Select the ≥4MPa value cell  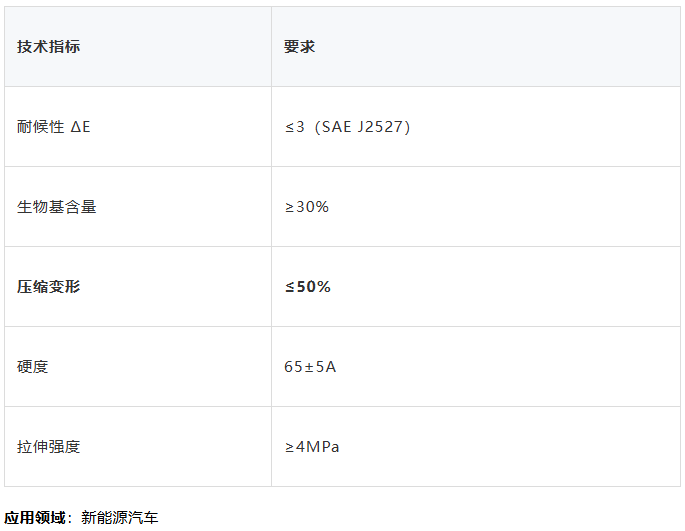point(476,447)
